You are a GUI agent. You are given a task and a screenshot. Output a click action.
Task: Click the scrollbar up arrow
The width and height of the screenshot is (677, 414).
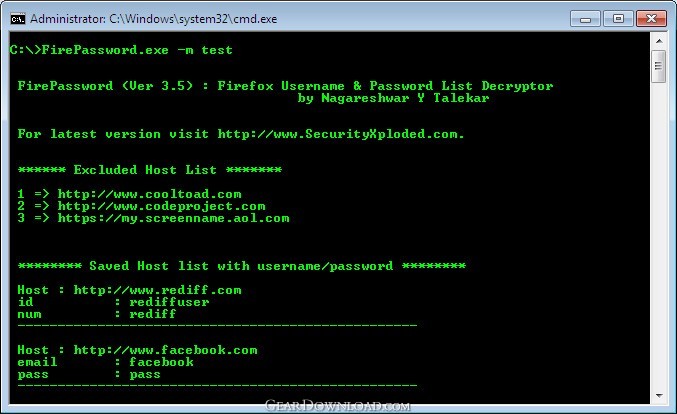click(659, 41)
